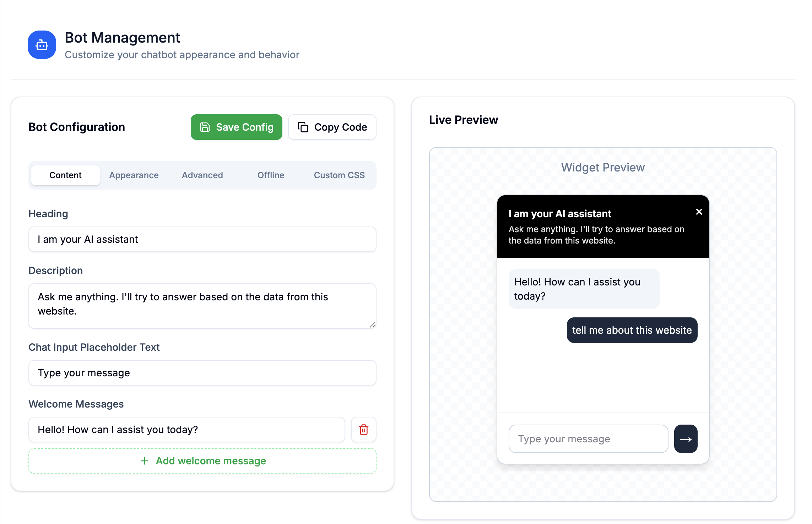Click Add welcome message
The width and height of the screenshot is (812, 524).
(x=202, y=461)
